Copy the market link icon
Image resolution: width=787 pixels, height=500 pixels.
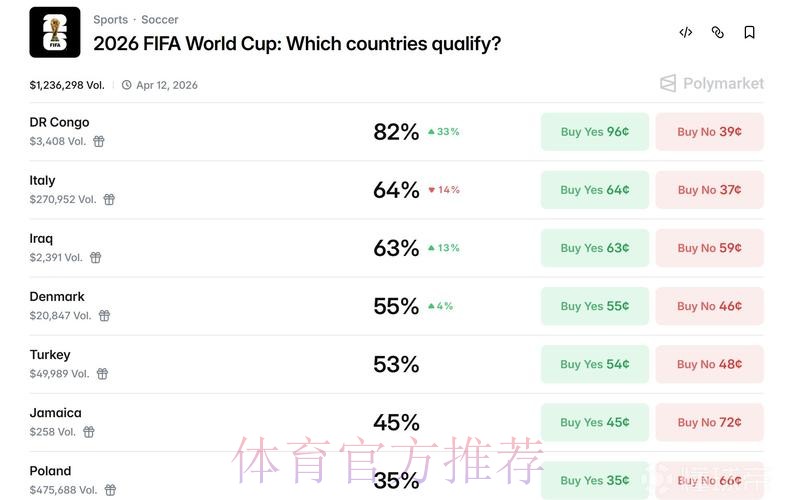tap(717, 32)
